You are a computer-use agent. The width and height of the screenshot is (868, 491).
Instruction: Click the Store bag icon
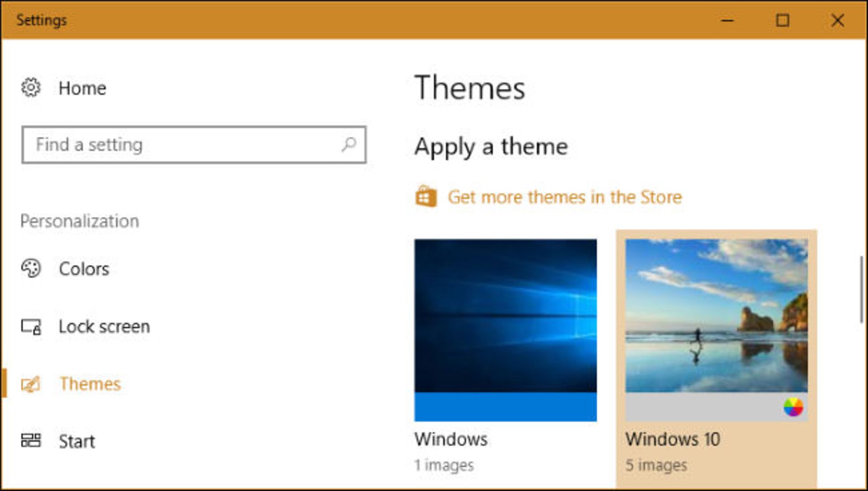pos(425,197)
